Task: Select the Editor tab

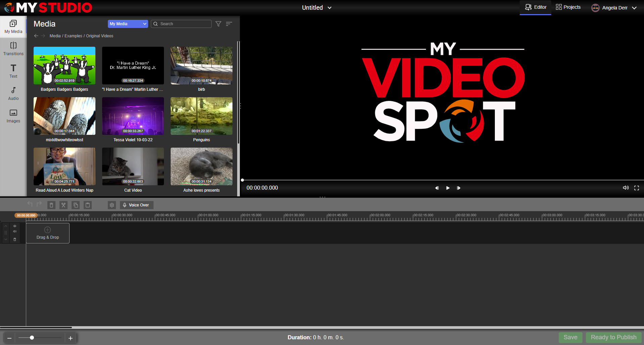Action: (535, 7)
